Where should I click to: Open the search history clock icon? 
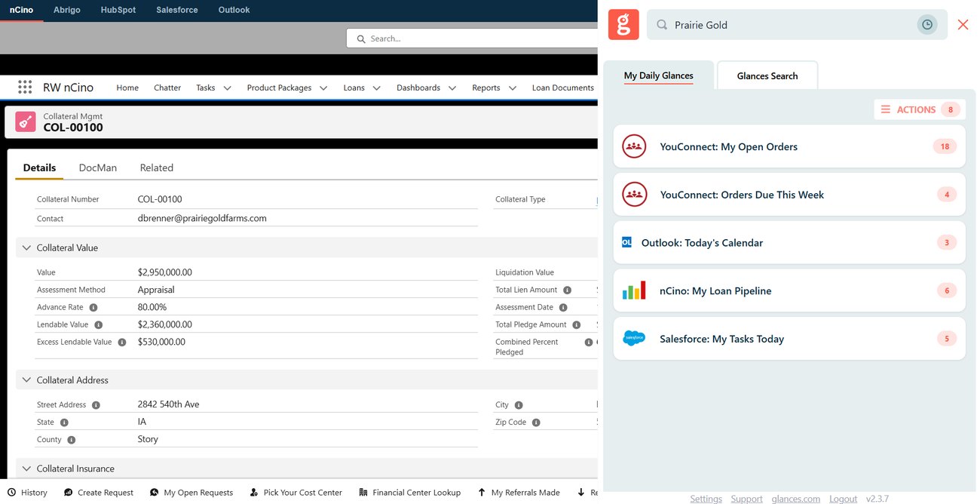[927, 25]
